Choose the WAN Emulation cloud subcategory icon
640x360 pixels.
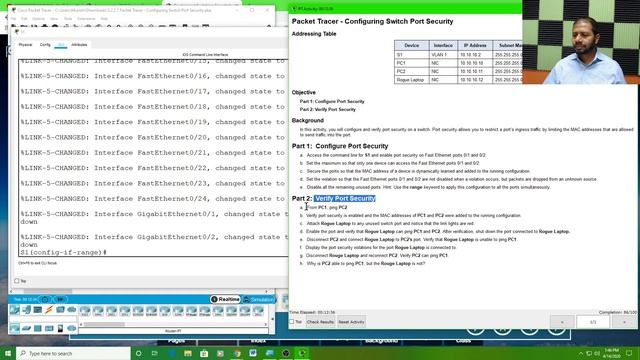[x=72, y=328]
